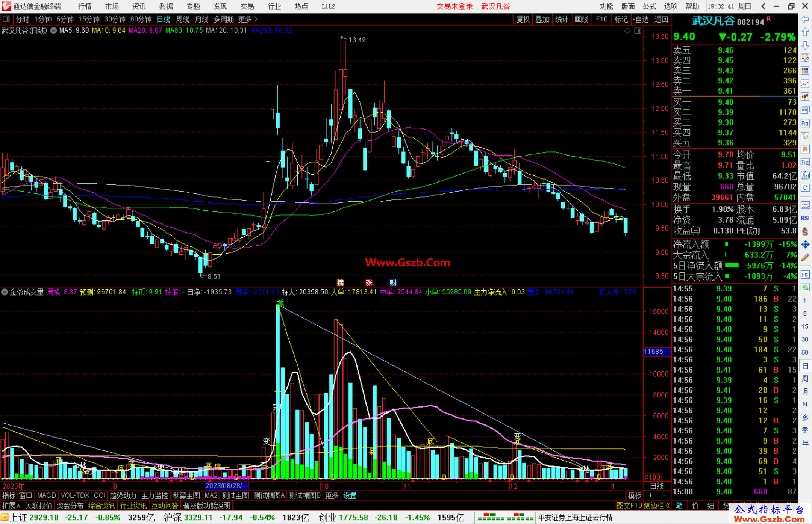Open the 行情 menu

85,6
